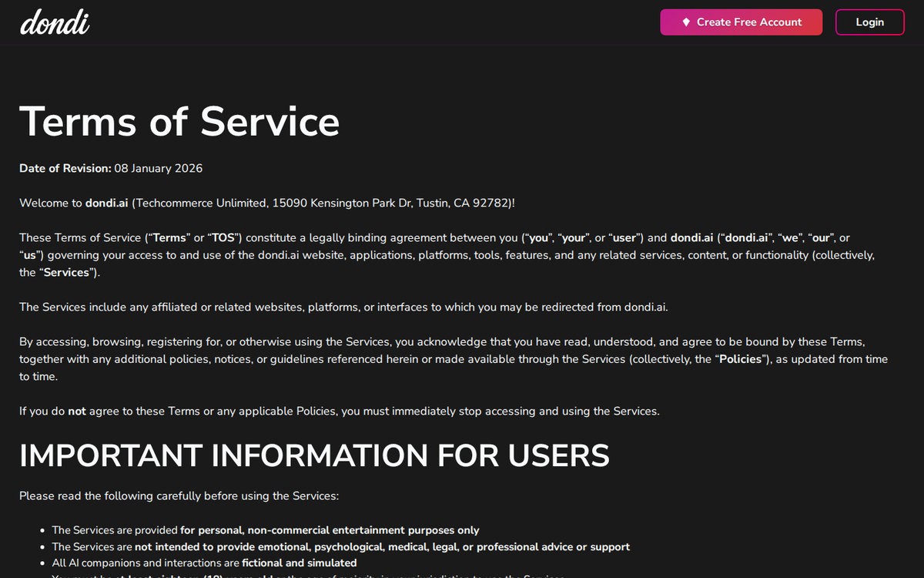Click the bullet 'personal, non-commercial entertainment purposes only'
Viewport: 924px width, 578px height.
265,530
